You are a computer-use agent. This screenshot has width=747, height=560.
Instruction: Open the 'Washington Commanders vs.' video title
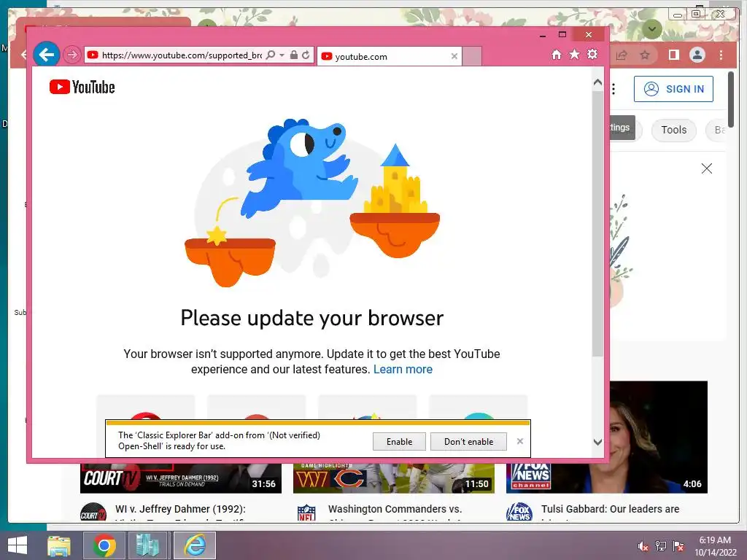(395, 509)
